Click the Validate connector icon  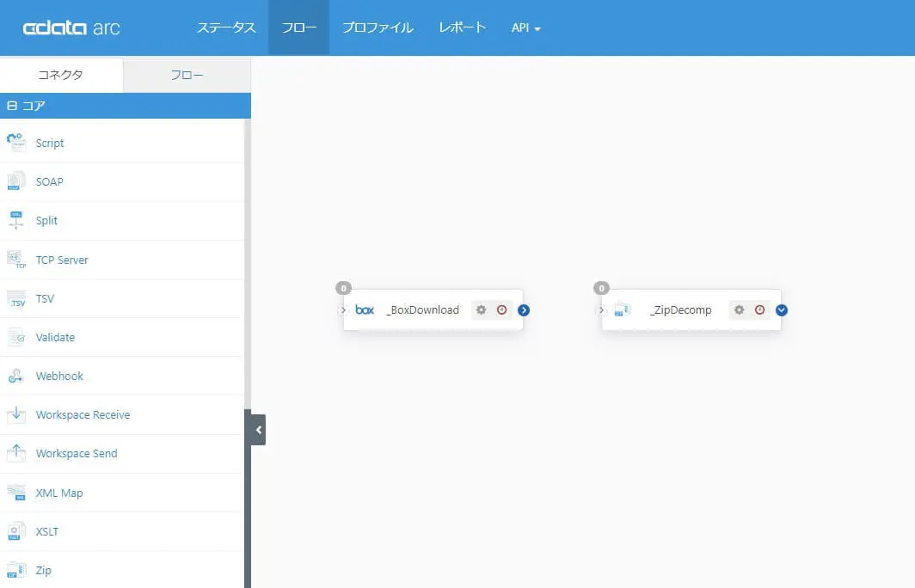(x=15, y=337)
